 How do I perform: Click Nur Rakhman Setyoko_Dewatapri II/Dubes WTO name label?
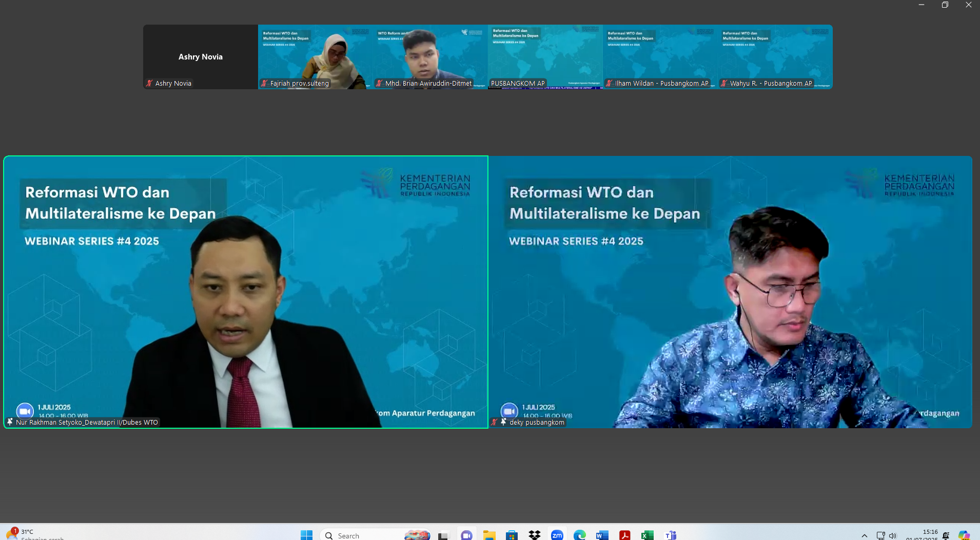coord(87,422)
